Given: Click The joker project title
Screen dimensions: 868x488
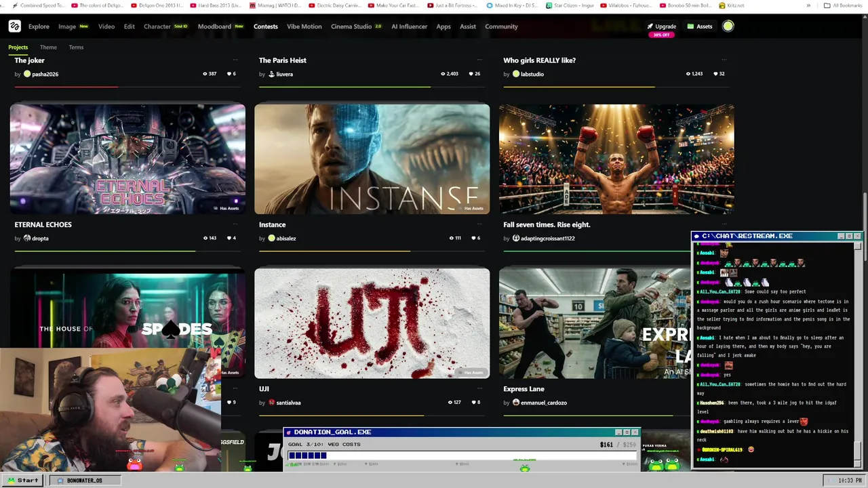Looking at the screenshot, I should click(x=30, y=60).
